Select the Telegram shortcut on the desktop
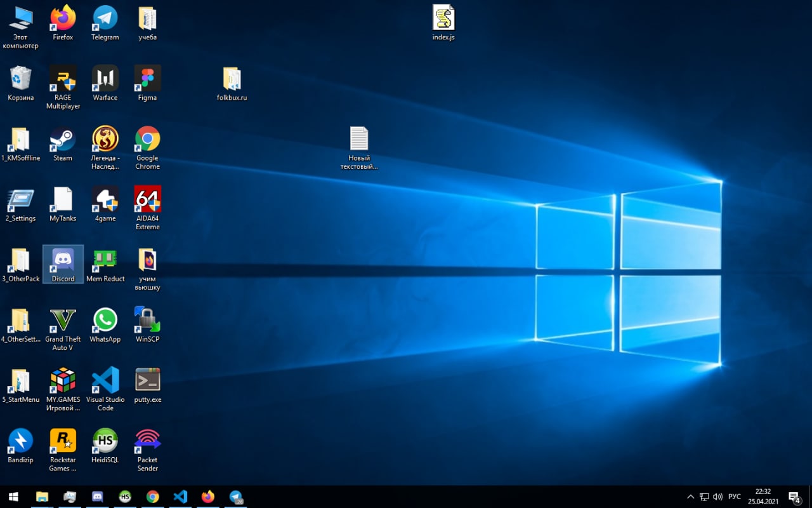 pyautogui.click(x=105, y=23)
